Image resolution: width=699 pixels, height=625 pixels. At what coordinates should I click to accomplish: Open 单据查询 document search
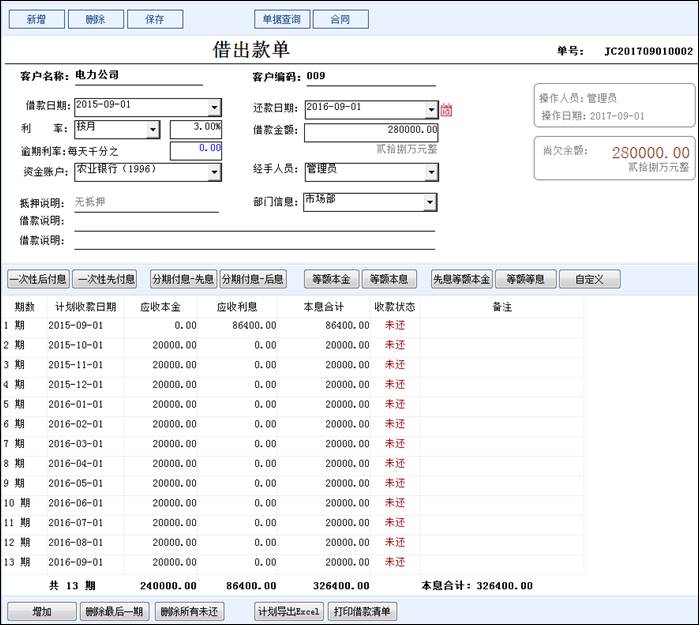click(x=281, y=19)
